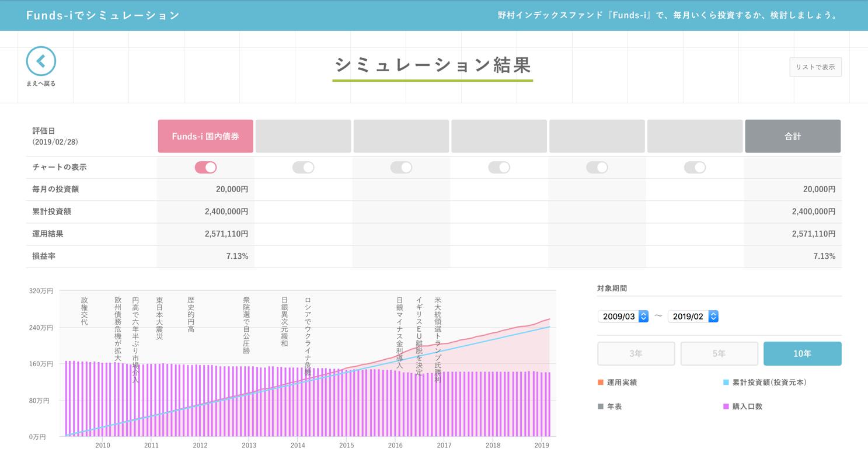The height and width of the screenshot is (469, 868).
Task: Click the 運用結果 row label
Action: tap(48, 234)
